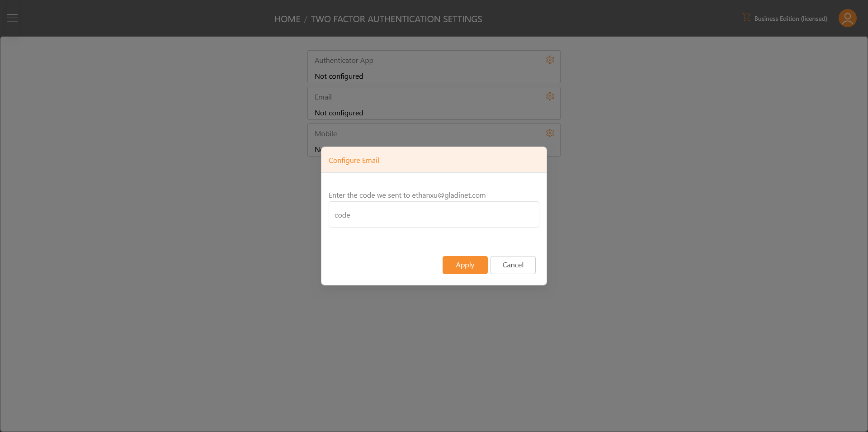Select the Email method panel
Screen dimensions: 868x432
click(x=434, y=103)
